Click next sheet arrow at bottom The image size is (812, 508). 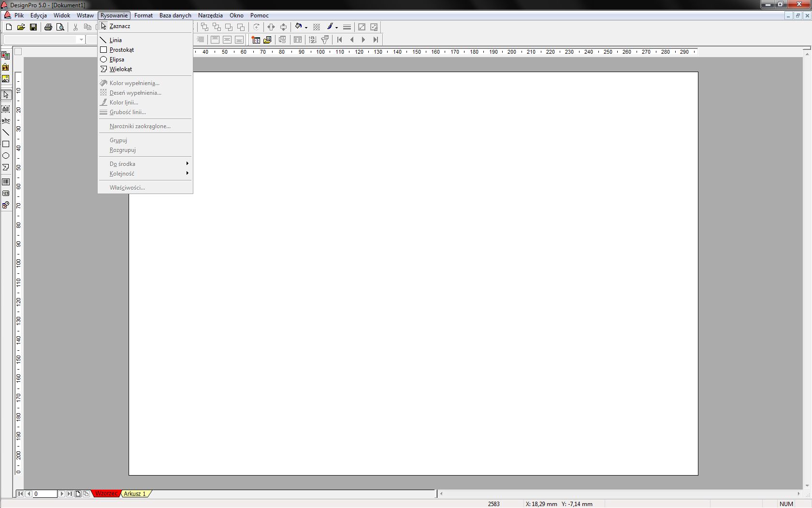(62, 494)
